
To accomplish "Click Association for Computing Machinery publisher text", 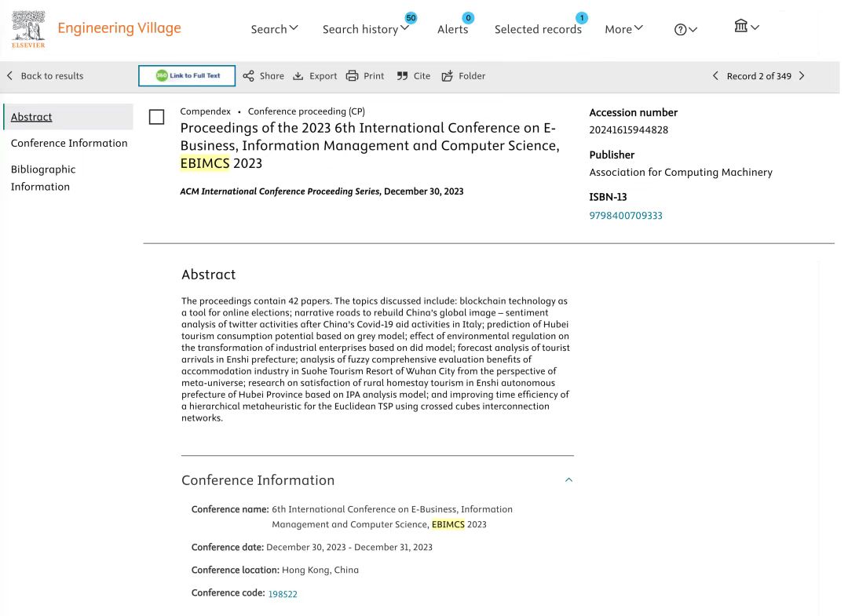I will pyautogui.click(x=681, y=173).
